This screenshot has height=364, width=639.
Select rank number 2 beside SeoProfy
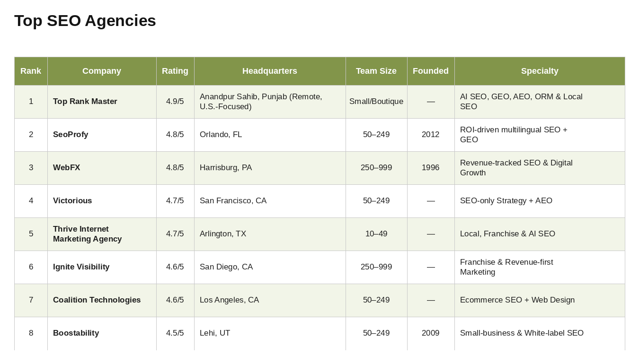[x=31, y=135]
